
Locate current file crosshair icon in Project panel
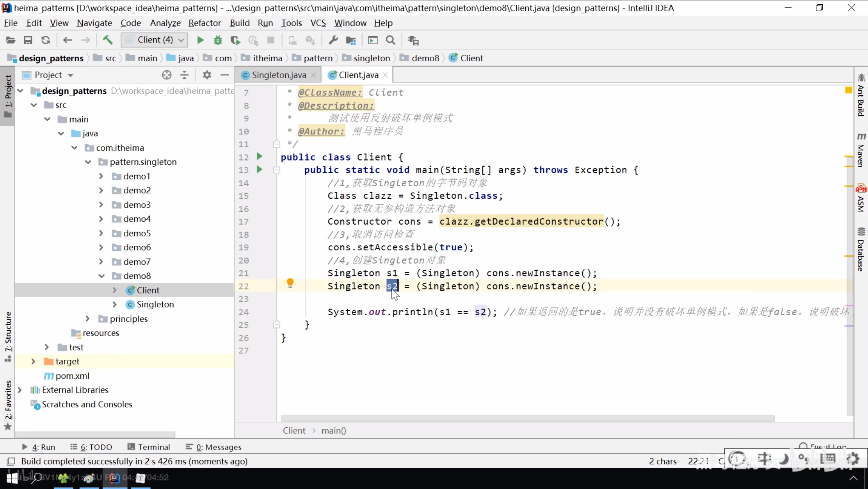pyautogui.click(x=167, y=75)
